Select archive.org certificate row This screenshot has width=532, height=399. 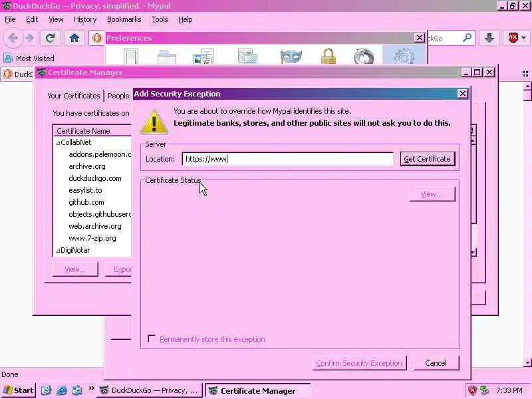tap(92, 166)
